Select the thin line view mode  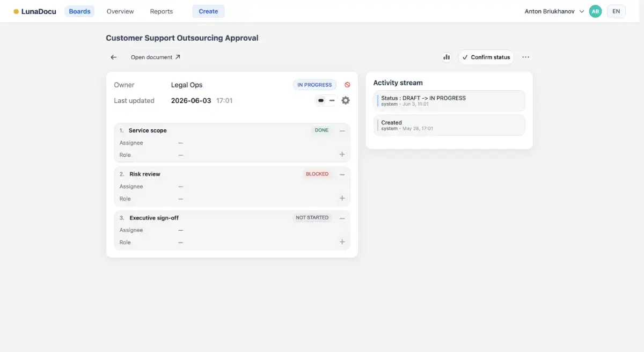point(332,100)
